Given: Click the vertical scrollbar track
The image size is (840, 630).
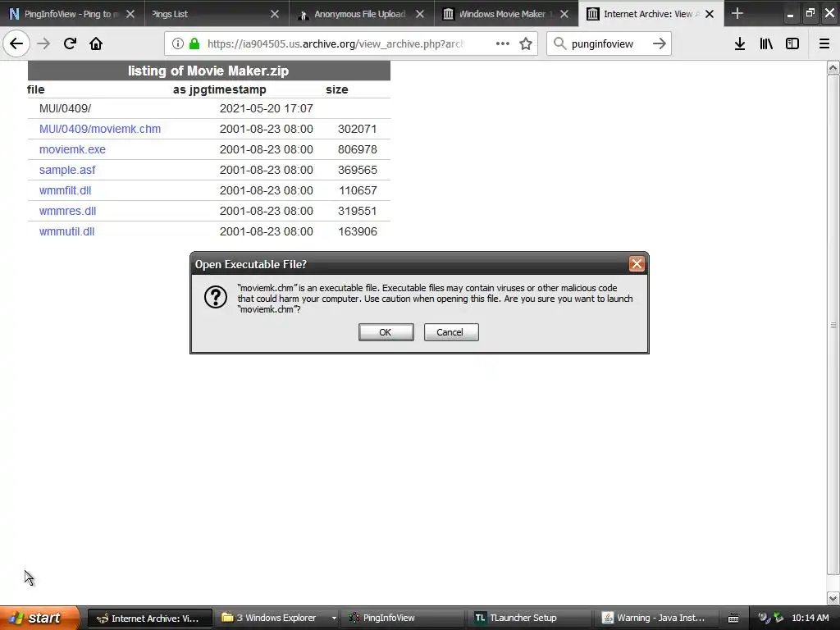Looking at the screenshot, I should [833, 332].
